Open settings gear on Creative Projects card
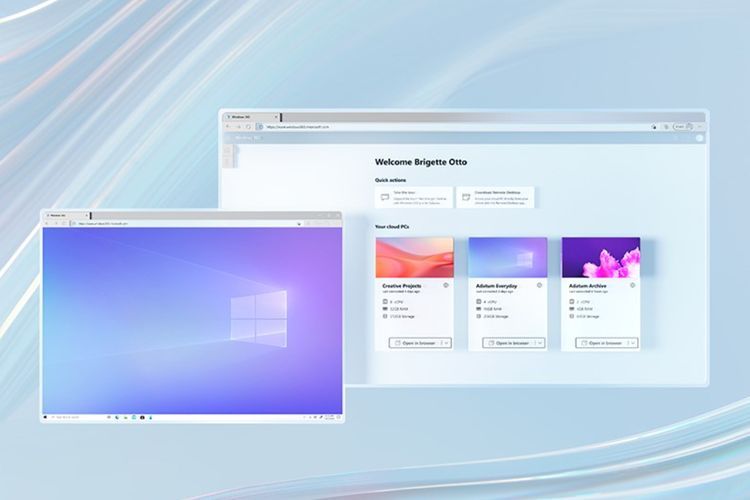Screen dimensions: 750x500 tap(445, 285)
